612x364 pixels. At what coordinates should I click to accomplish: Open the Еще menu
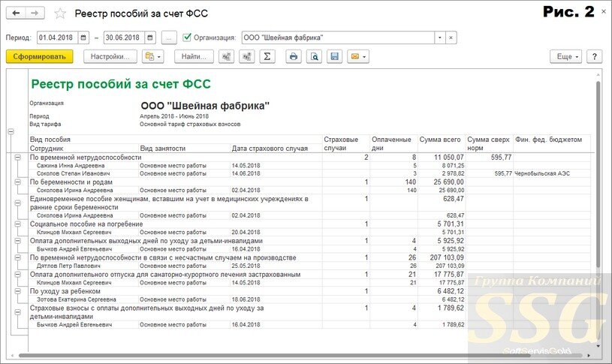(x=566, y=56)
